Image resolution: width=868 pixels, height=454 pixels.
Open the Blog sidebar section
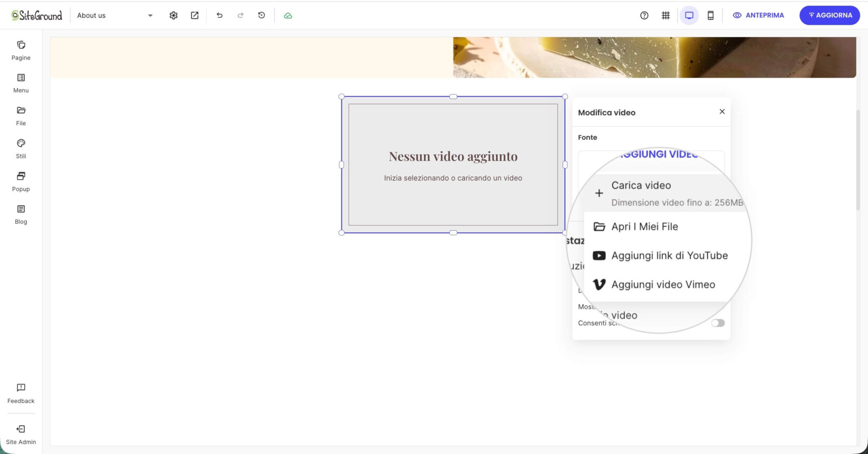(x=21, y=214)
